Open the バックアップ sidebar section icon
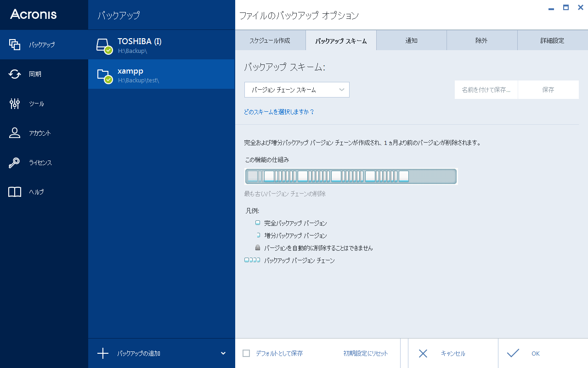 (x=15, y=45)
